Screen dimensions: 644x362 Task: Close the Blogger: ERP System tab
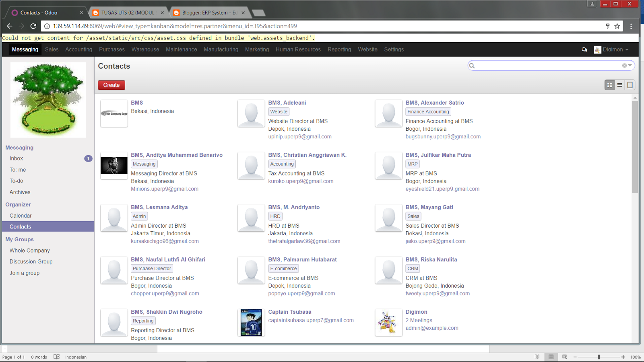(x=243, y=13)
